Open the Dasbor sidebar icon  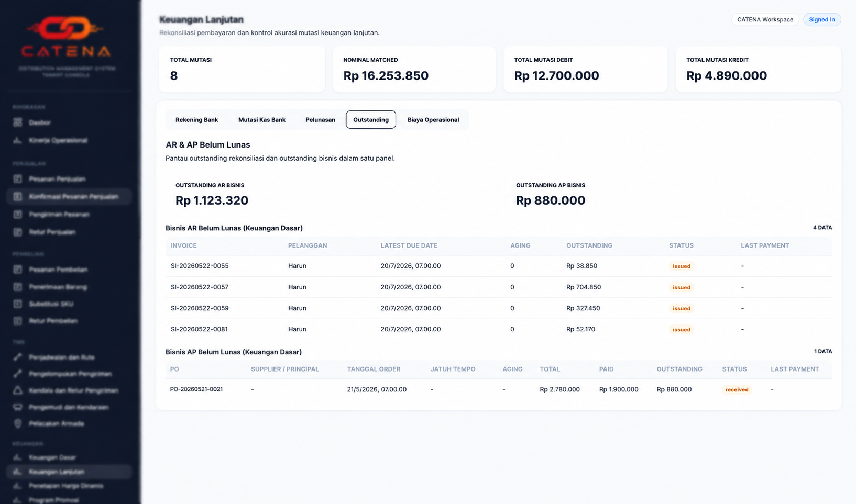tap(18, 122)
